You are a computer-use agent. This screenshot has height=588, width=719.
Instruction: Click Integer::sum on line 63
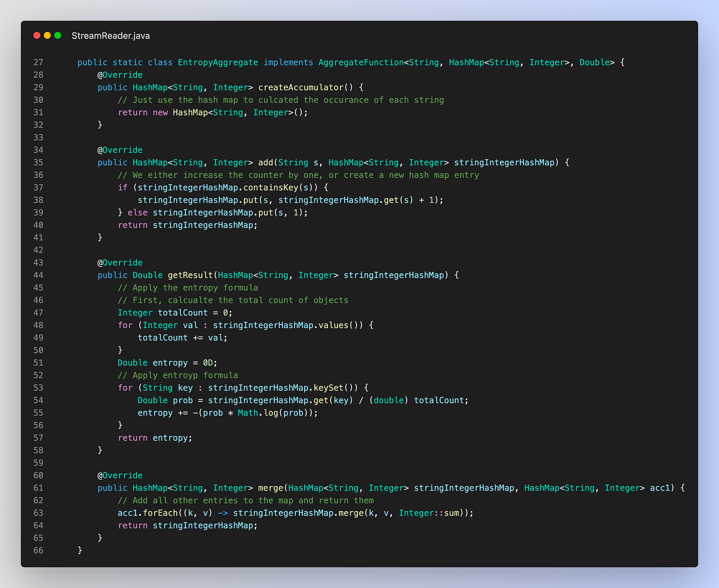tap(429, 513)
